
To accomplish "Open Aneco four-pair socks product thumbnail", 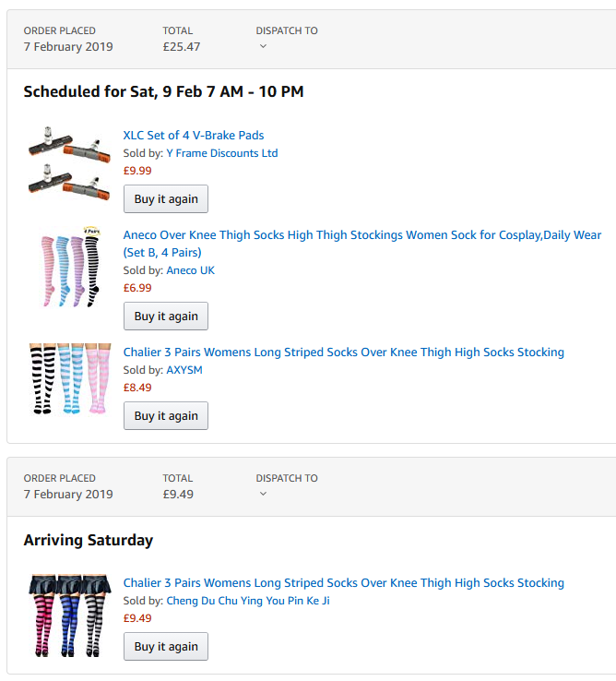I will click(69, 267).
